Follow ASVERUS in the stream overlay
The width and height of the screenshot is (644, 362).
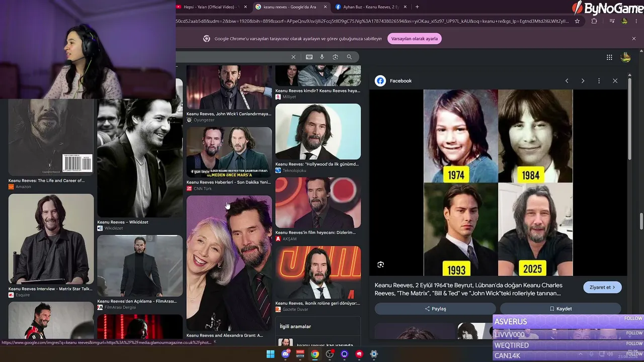(633, 318)
